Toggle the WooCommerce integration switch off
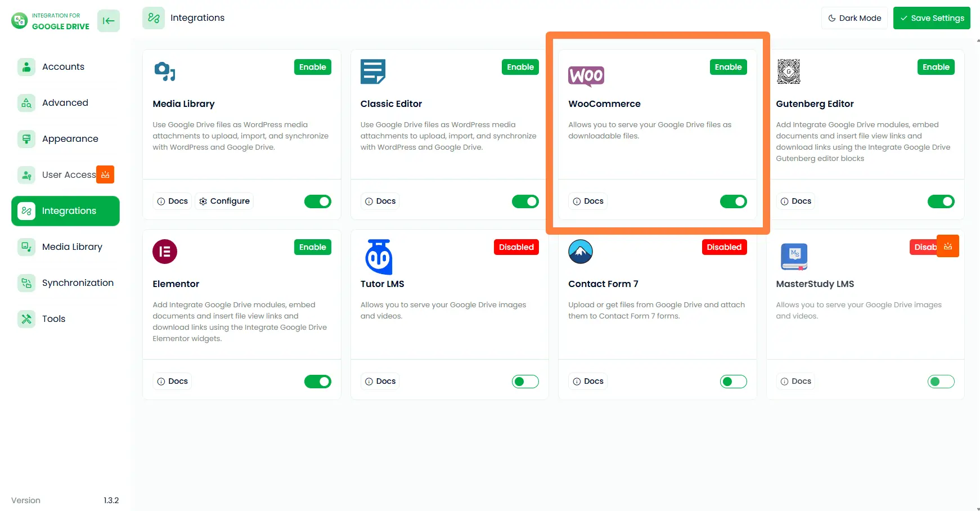This screenshot has width=980, height=511. pos(733,201)
